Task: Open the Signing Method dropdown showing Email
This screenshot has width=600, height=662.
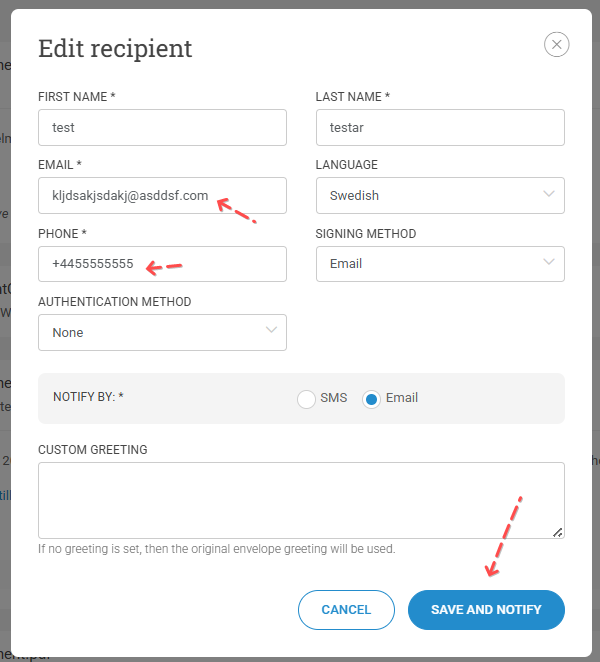Action: click(x=440, y=264)
